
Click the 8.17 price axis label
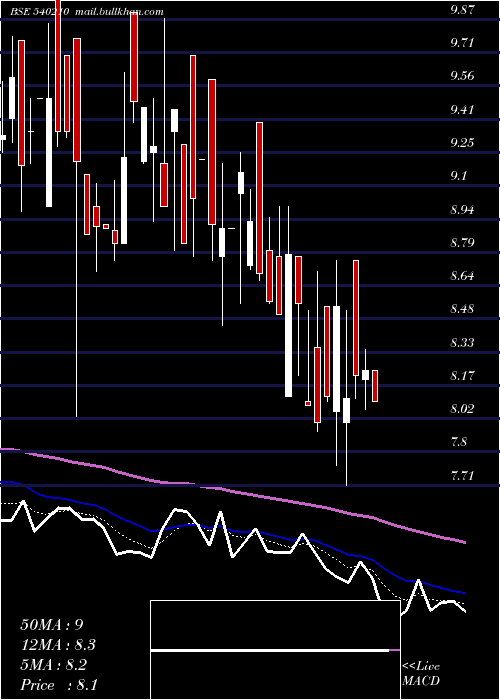click(462, 375)
